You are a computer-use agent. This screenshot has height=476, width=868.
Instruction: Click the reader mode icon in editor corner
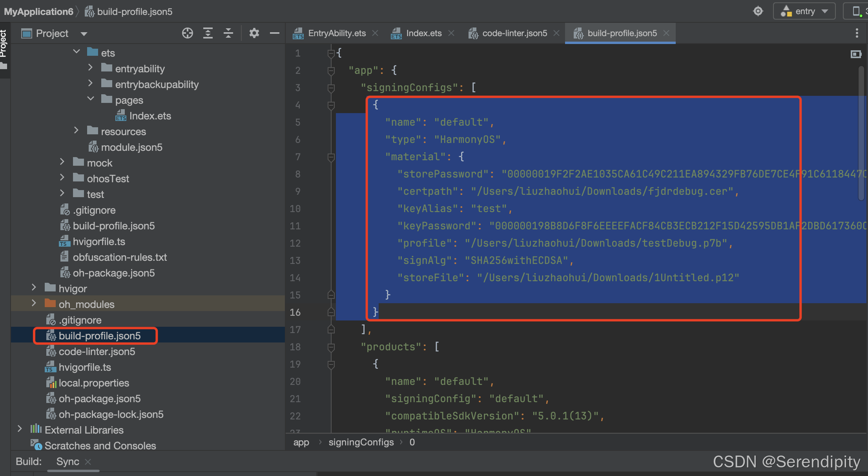(856, 54)
